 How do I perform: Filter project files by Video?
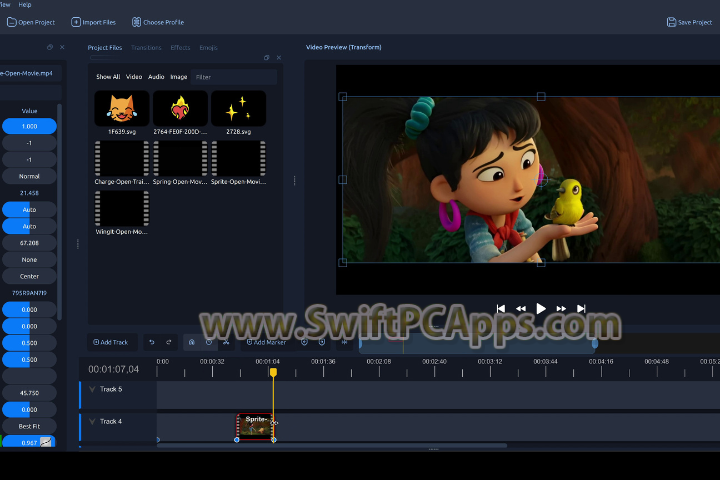coord(134,77)
